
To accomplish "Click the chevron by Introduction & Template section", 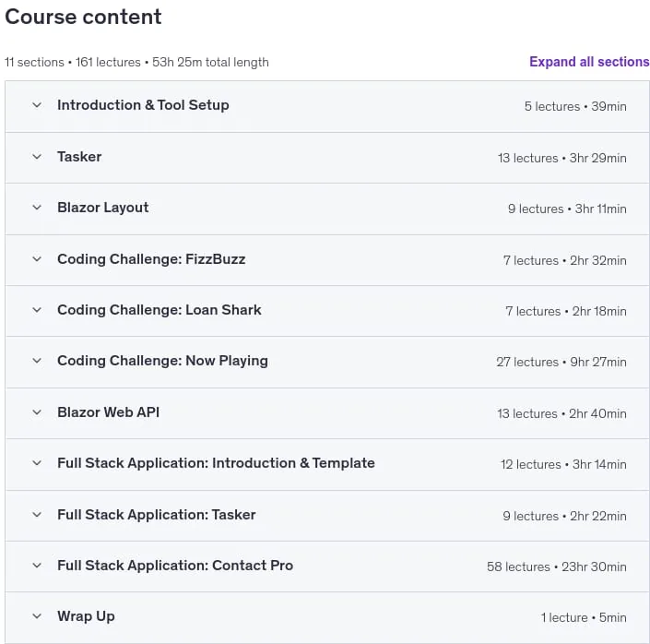I will 37,463.
